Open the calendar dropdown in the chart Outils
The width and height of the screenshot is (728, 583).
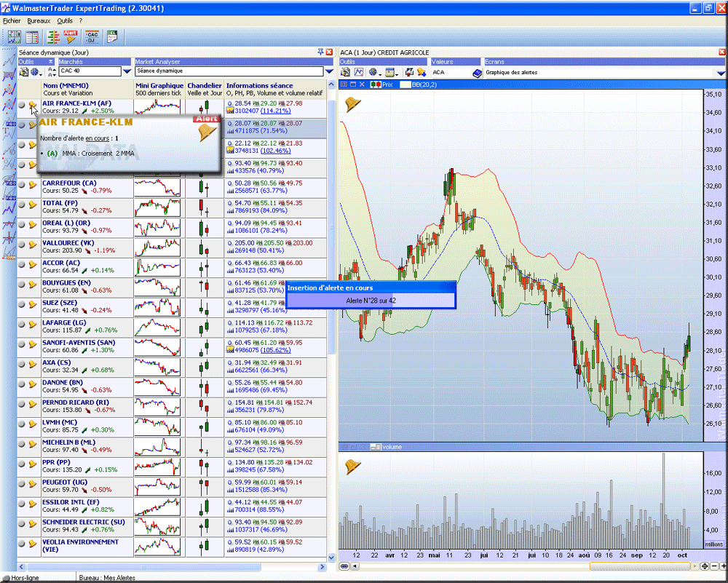tap(392, 72)
